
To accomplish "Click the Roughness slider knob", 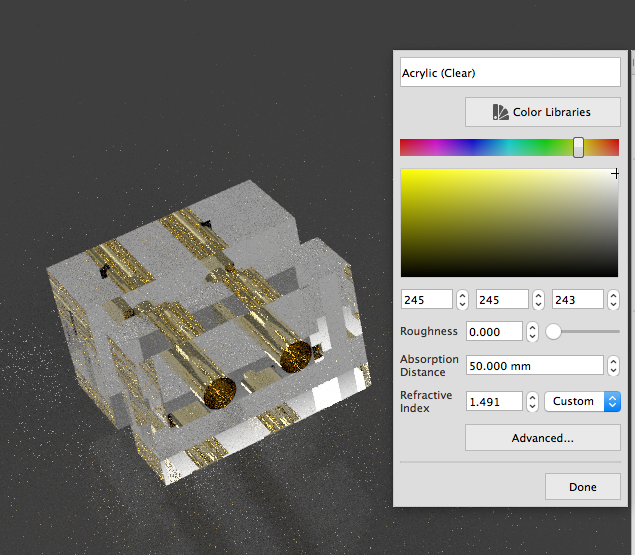I will point(553,331).
